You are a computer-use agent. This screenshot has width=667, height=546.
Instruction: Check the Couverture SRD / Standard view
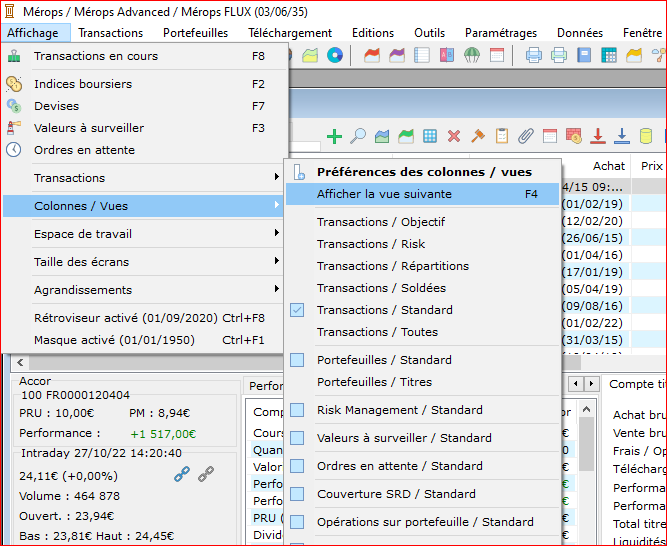coord(297,494)
